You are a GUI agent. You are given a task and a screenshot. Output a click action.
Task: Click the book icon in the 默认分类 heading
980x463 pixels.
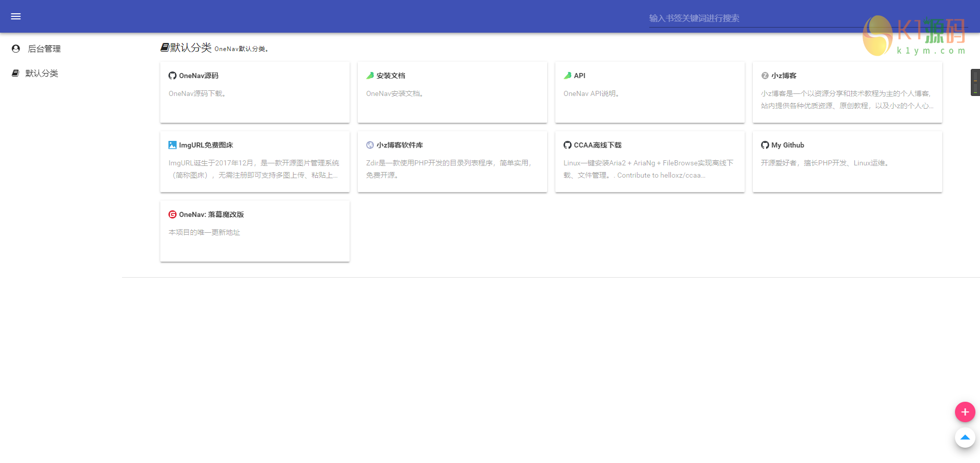click(x=165, y=47)
